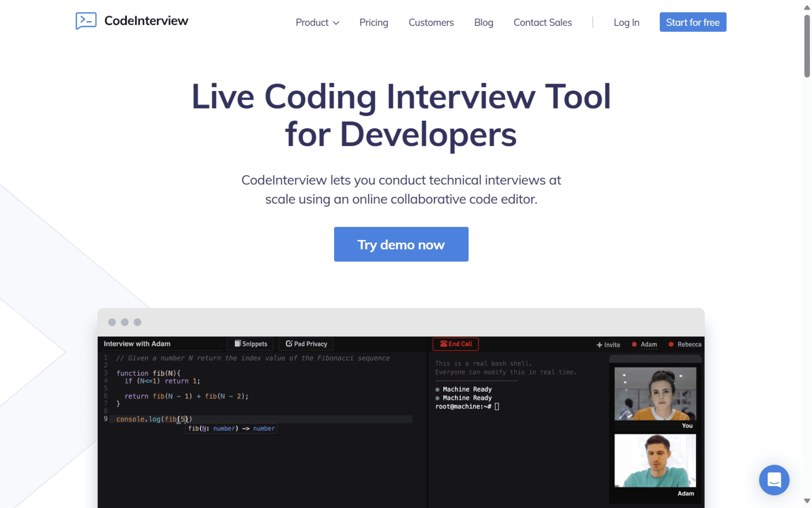Click Rebecca's red status dot
The image size is (812, 508).
671,344
